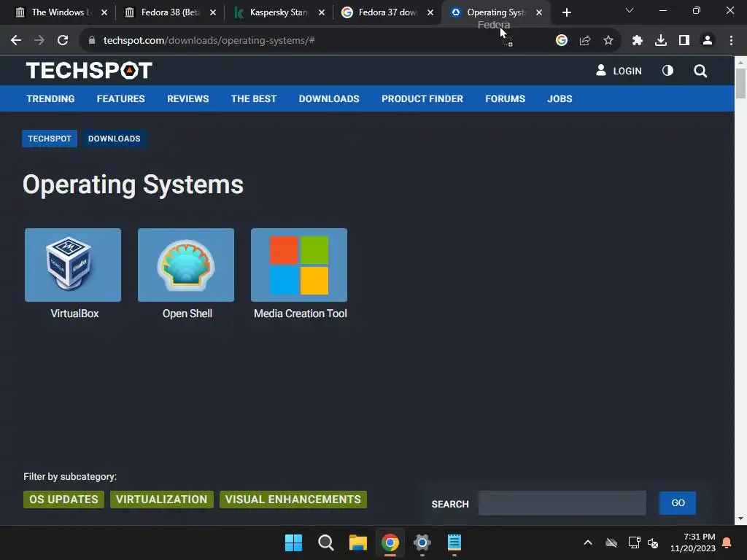Image resolution: width=747 pixels, height=560 pixels.
Task: Open the Open Shell download thumbnail
Action: pyautogui.click(x=186, y=265)
